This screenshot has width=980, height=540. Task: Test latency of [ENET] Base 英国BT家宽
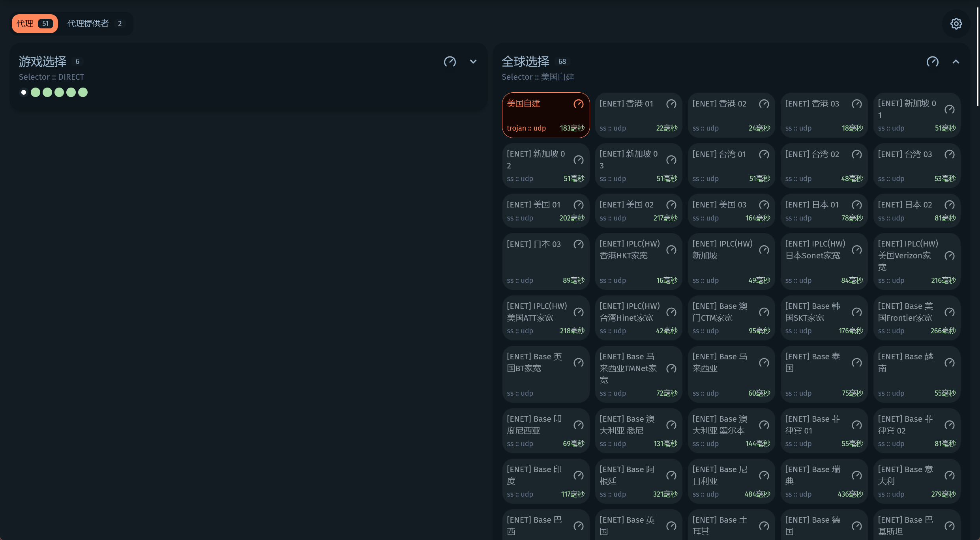578,362
